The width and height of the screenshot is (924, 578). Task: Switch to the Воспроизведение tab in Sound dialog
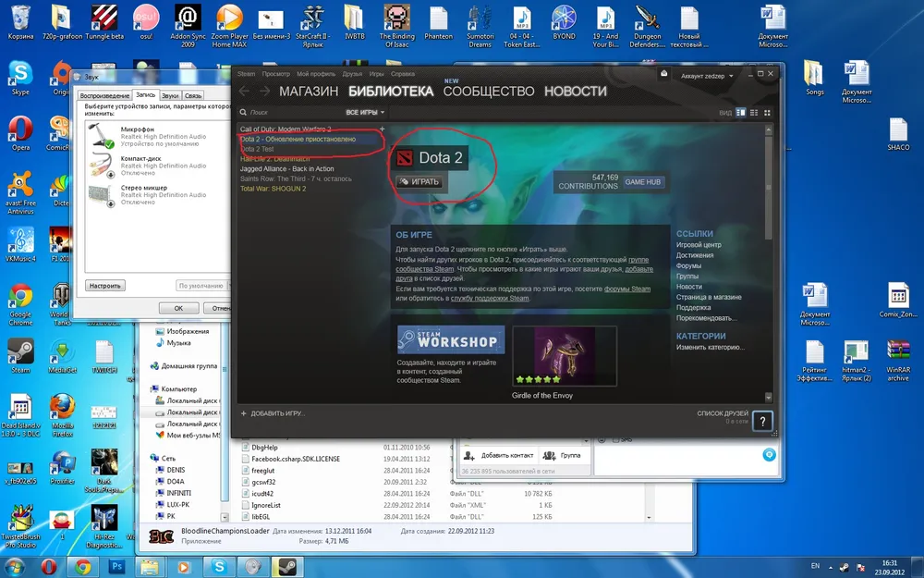tap(103, 95)
